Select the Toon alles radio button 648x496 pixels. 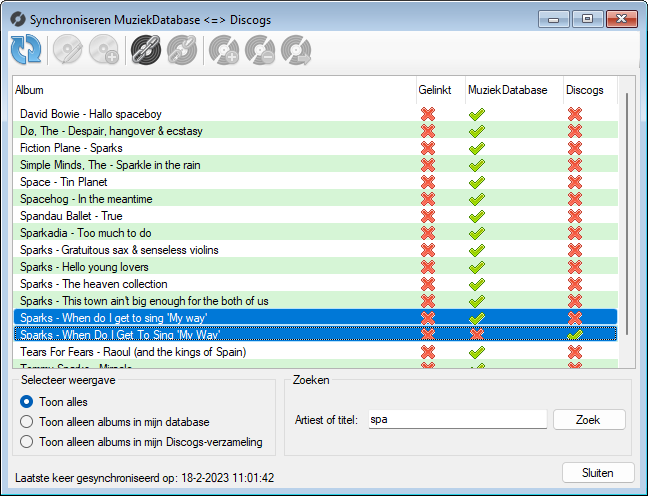tap(26, 402)
